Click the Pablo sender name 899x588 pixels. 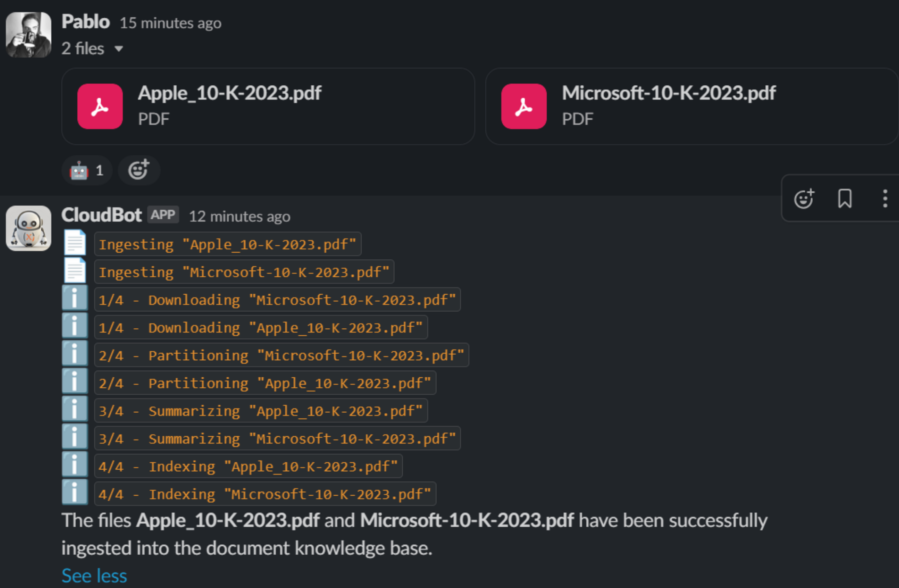86,22
